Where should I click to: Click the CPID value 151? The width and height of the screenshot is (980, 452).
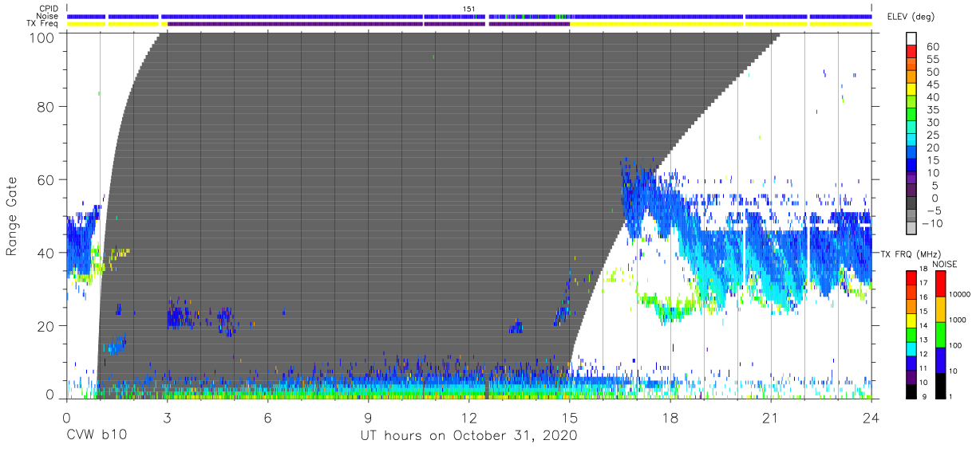pyautogui.click(x=469, y=9)
